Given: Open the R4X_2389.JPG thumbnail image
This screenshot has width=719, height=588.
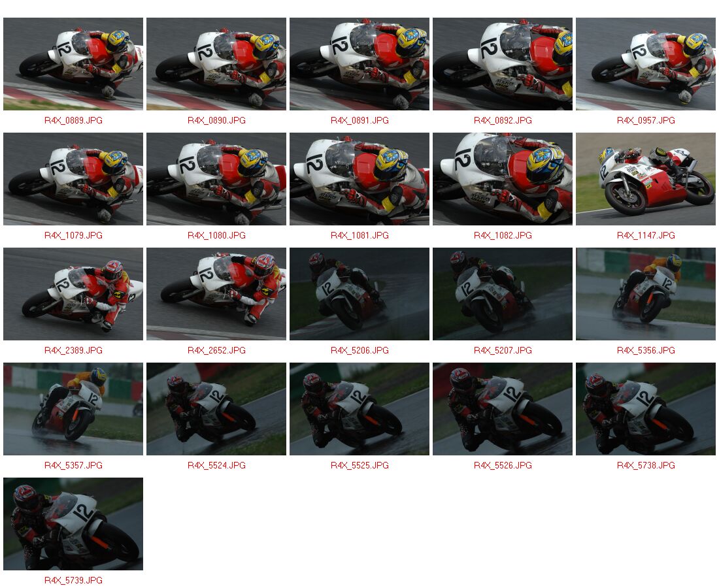Looking at the screenshot, I should pyautogui.click(x=73, y=294).
